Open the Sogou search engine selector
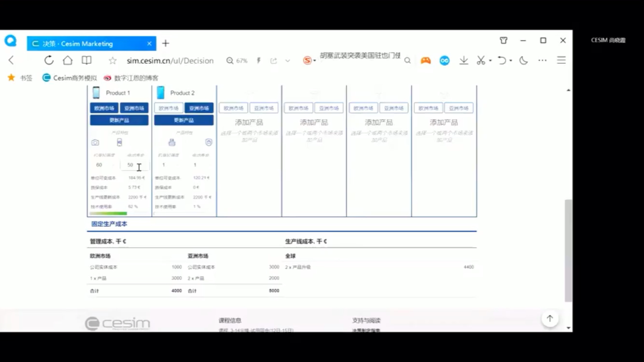The height and width of the screenshot is (362, 644). [x=308, y=60]
